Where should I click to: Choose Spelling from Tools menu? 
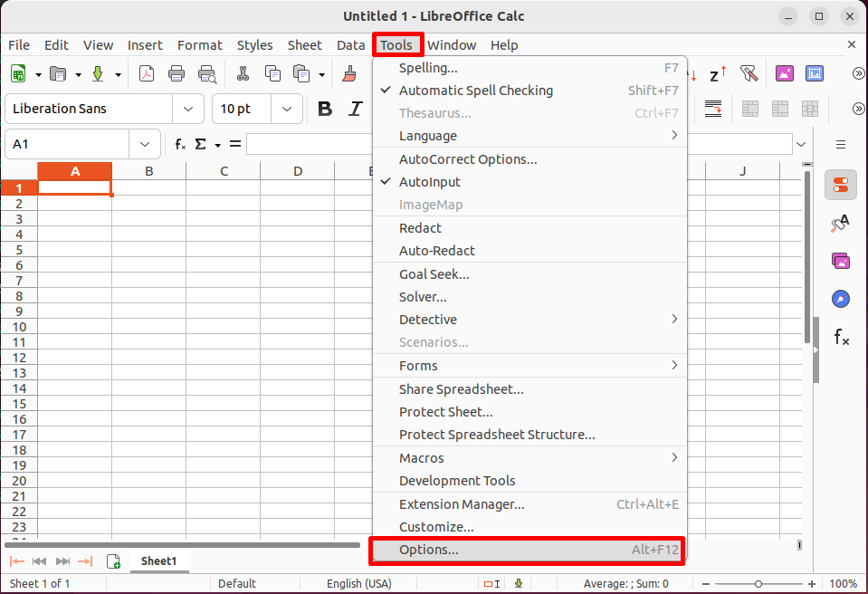click(529, 68)
